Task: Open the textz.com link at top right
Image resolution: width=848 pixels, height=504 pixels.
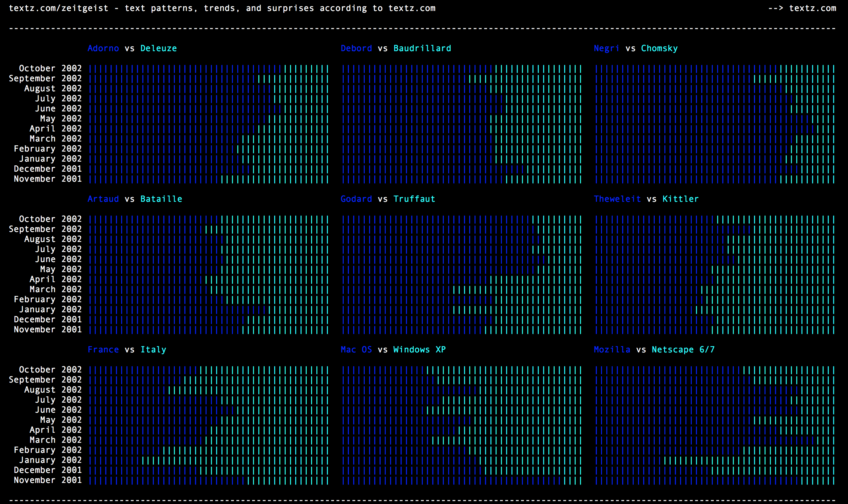Action: pyautogui.click(x=812, y=8)
